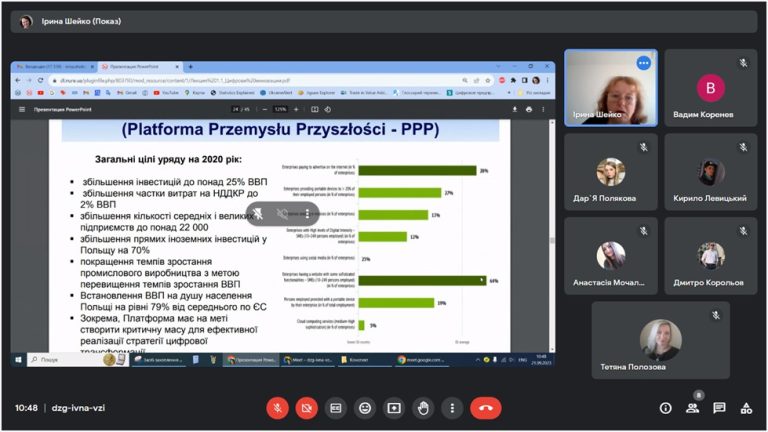Screen dimensions: 768x432
Task: Click muted mic icon on Кирило Левицький tile
Action: click(x=744, y=147)
